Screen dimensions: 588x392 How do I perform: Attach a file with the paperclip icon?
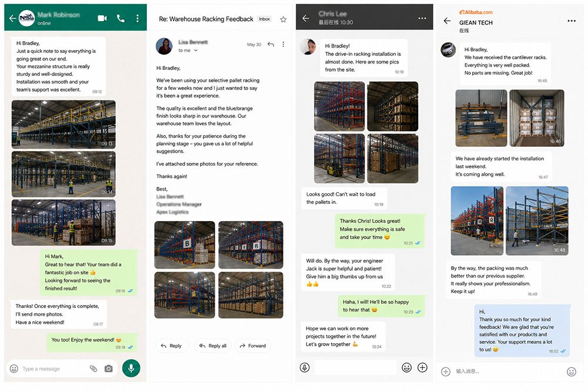tap(93, 368)
